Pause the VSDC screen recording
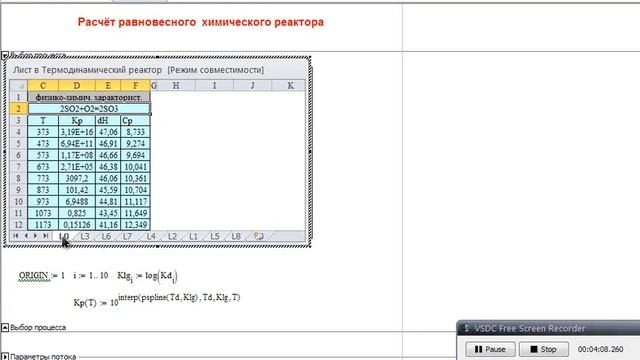 tap(490, 349)
